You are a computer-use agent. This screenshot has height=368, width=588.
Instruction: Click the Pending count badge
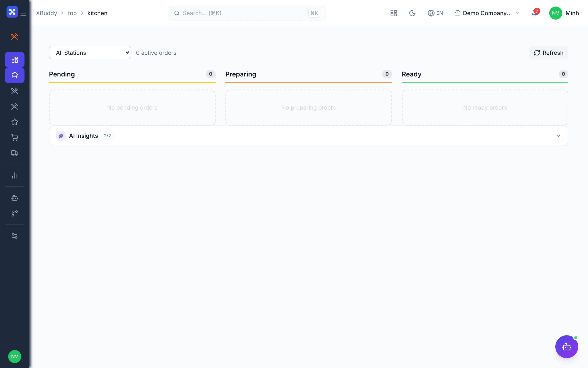point(210,74)
